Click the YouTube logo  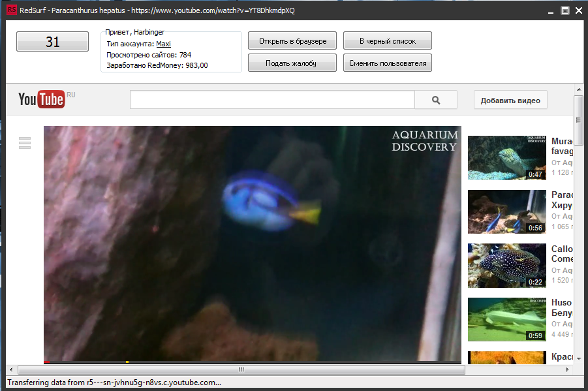pyautogui.click(x=41, y=99)
